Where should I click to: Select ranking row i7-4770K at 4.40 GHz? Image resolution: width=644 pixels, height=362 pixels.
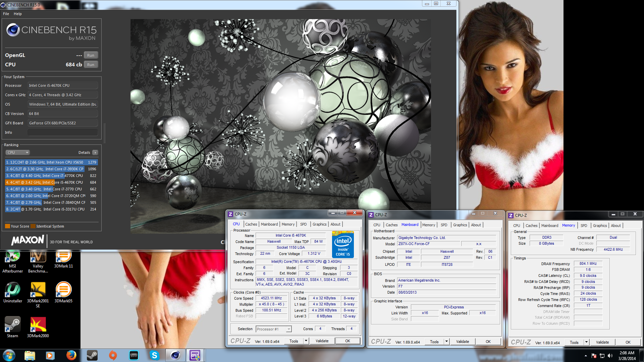coord(51,176)
